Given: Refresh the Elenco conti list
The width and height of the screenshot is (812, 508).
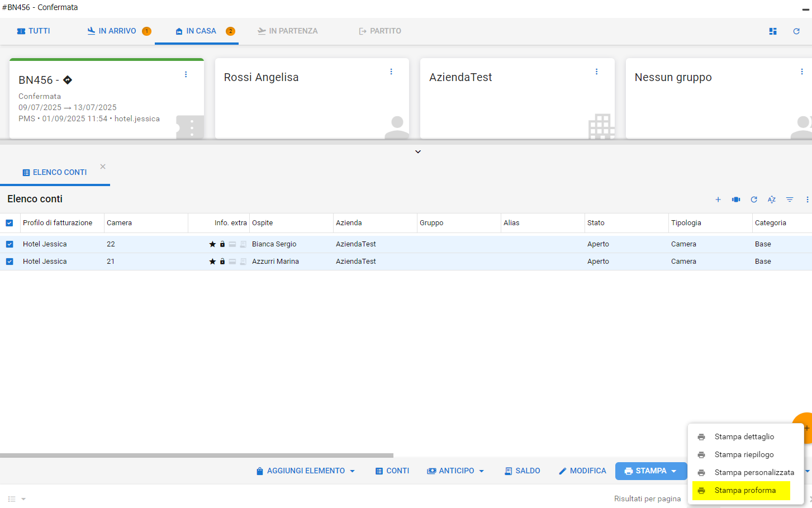Looking at the screenshot, I should pyautogui.click(x=754, y=200).
